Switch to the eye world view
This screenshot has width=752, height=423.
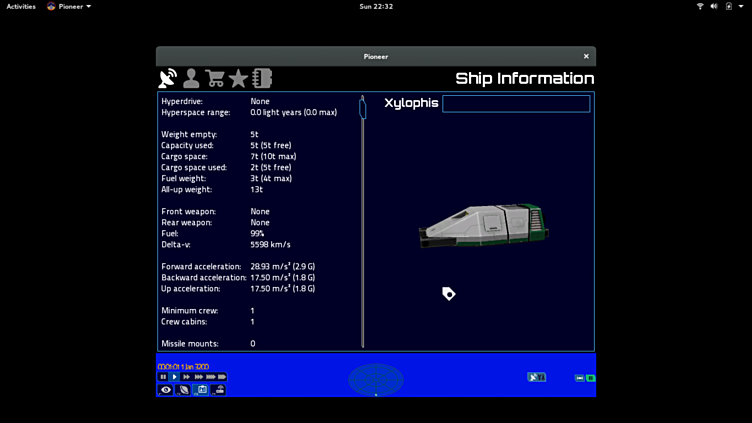click(x=166, y=390)
